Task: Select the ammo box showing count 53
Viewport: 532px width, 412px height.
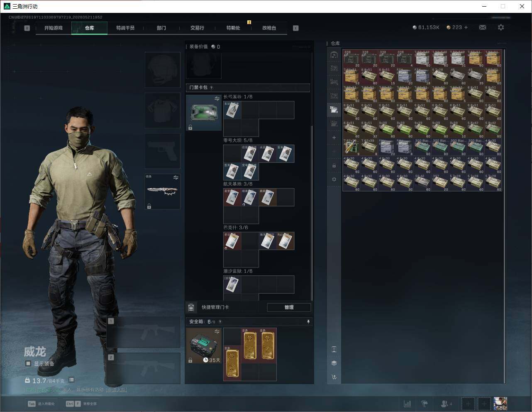Action: pyautogui.click(x=351, y=76)
